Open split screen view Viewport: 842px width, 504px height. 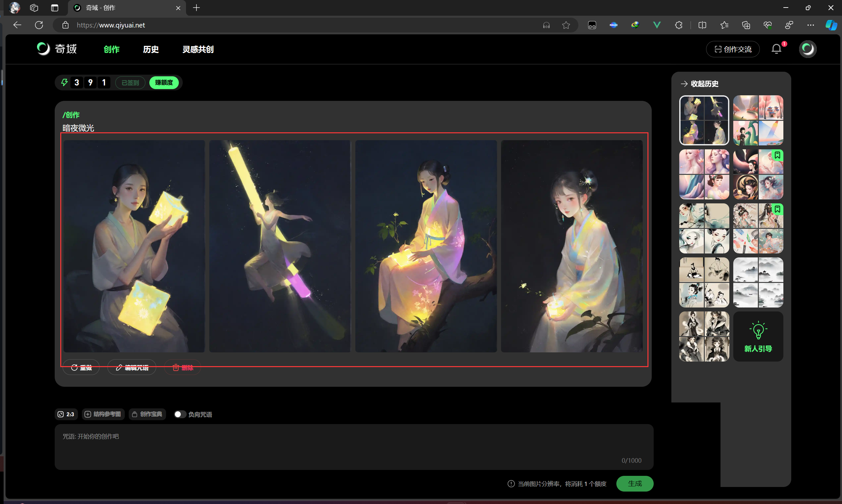pyautogui.click(x=702, y=25)
